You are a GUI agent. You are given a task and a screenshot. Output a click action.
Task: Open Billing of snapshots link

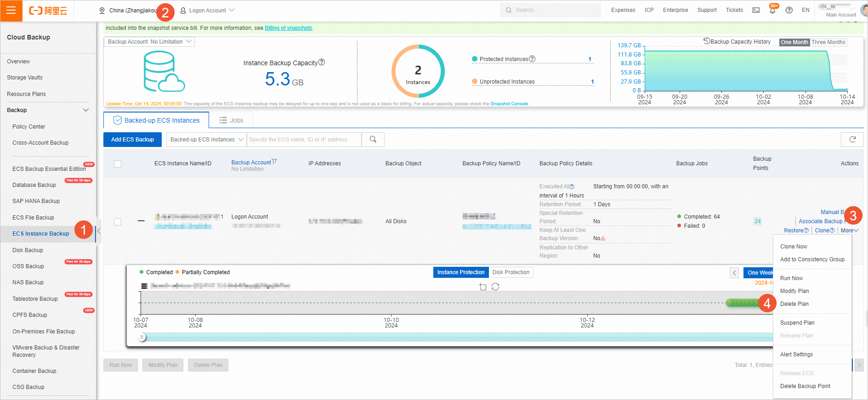[x=288, y=28]
